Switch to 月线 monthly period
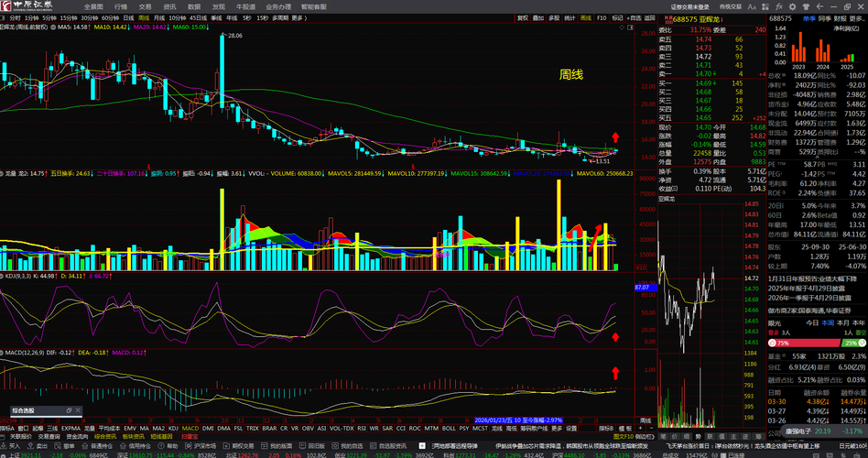 [x=159, y=17]
